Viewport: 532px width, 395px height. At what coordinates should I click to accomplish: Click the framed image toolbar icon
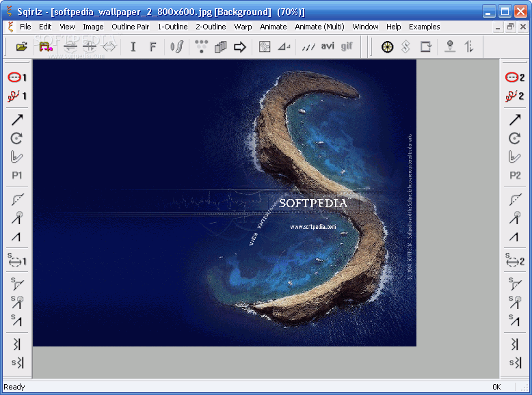tap(265, 46)
